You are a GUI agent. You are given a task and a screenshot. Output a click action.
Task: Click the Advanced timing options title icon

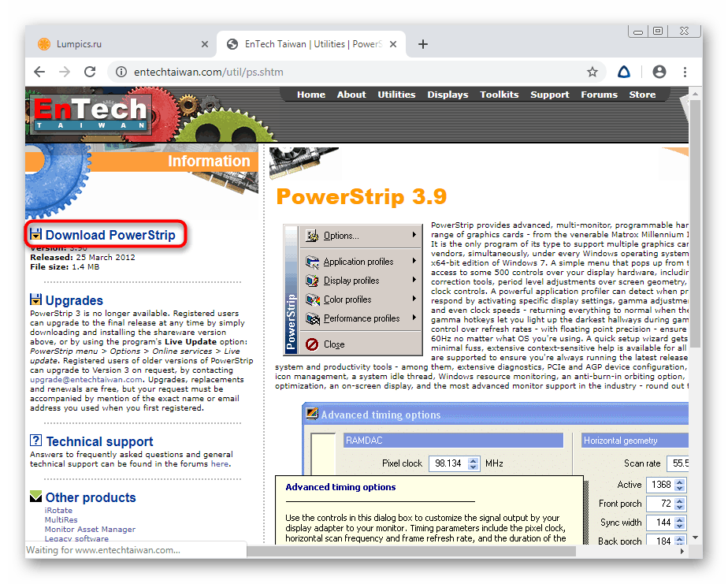coord(311,413)
